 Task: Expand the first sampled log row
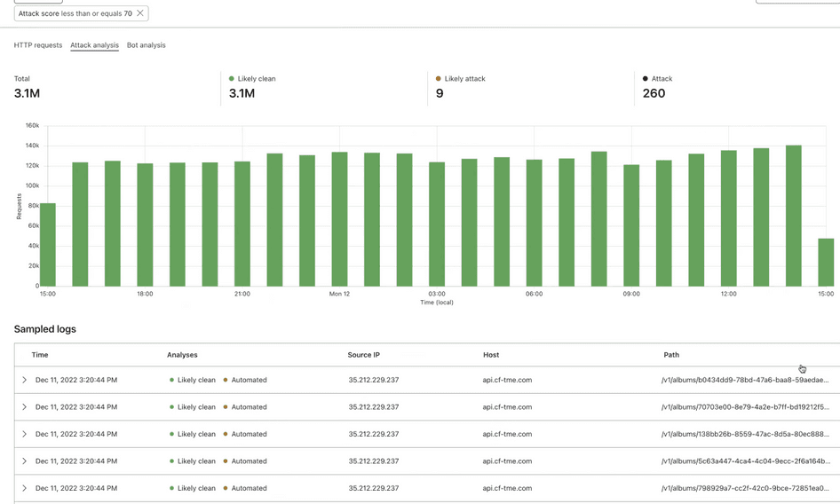24,380
